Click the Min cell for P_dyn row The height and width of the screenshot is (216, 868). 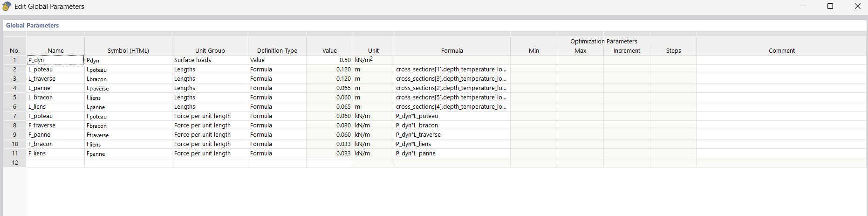(533, 60)
